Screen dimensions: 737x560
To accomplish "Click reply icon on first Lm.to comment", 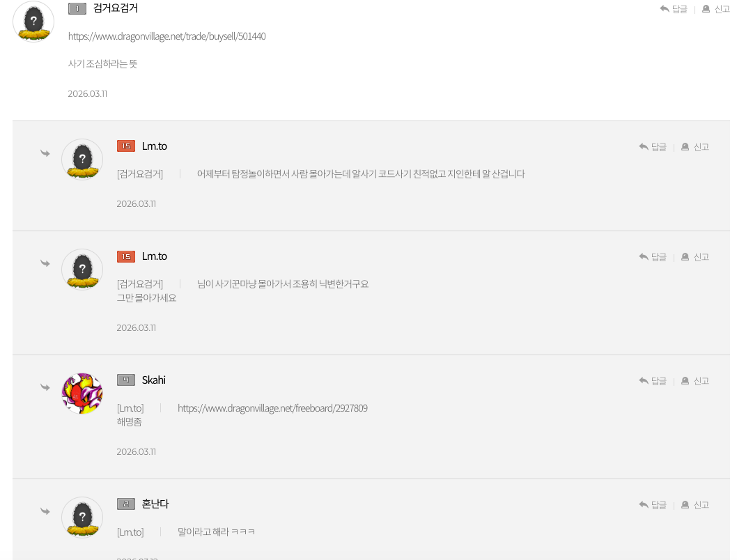I will click(644, 146).
